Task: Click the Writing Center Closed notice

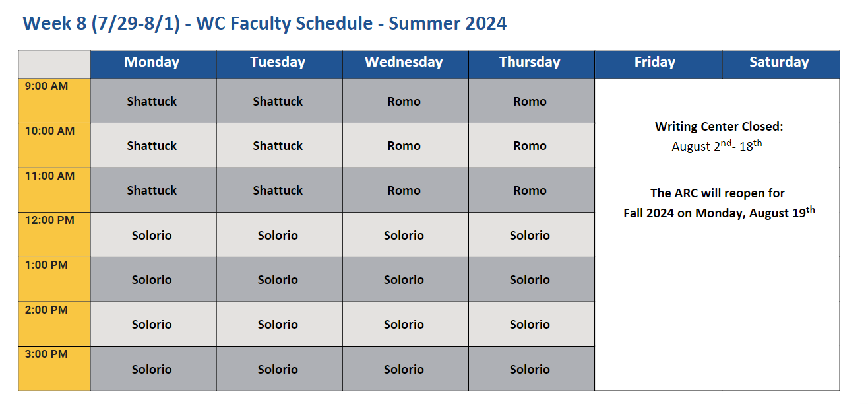Action: [x=719, y=127]
